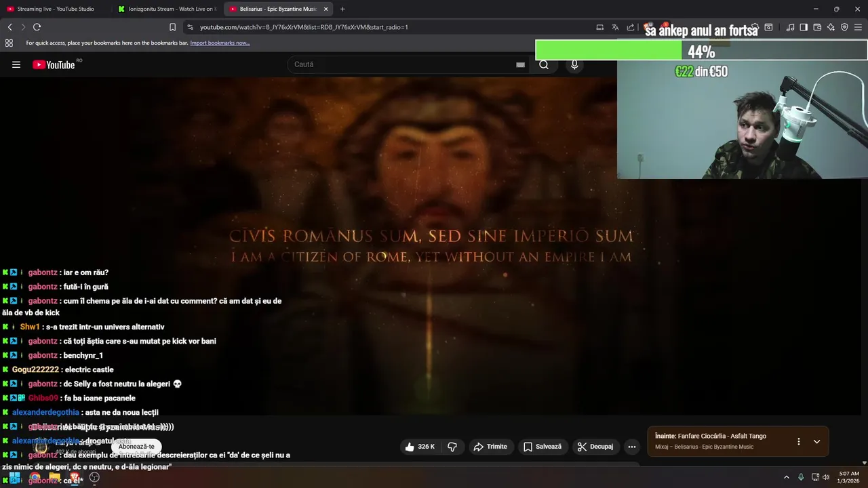Open a new browser tab

[342, 9]
